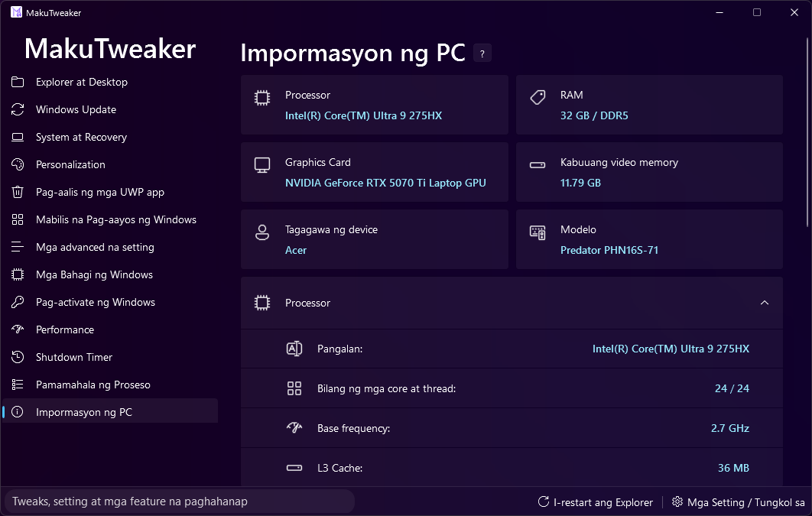This screenshot has width=812, height=516.
Task: Click the chip icon for Mga Bahagi ng Windows
Action: click(18, 274)
